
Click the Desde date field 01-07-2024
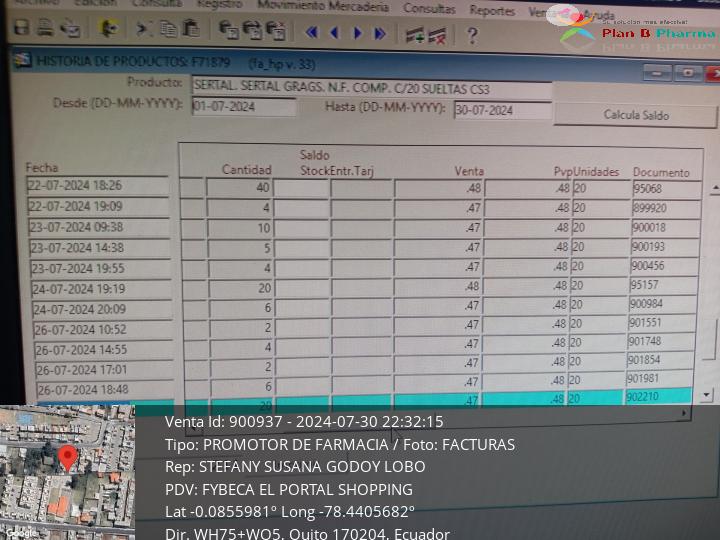tap(244, 107)
